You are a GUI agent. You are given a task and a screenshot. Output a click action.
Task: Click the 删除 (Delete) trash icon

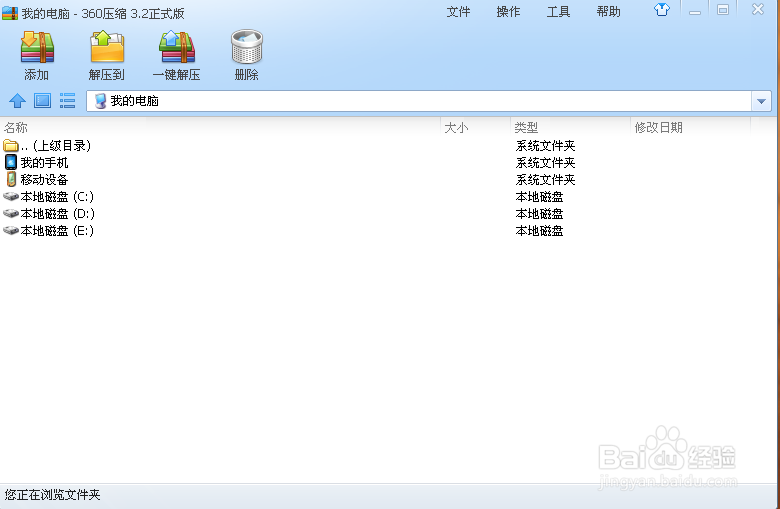point(247,47)
